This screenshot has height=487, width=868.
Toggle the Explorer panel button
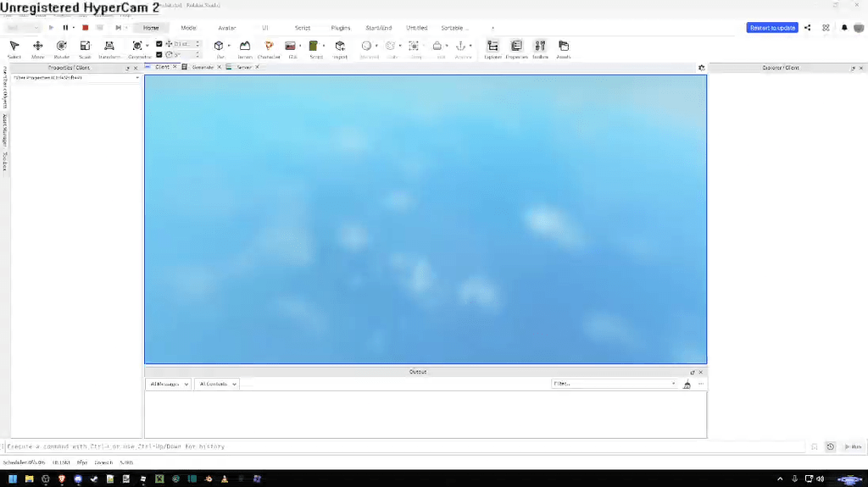[492, 49]
